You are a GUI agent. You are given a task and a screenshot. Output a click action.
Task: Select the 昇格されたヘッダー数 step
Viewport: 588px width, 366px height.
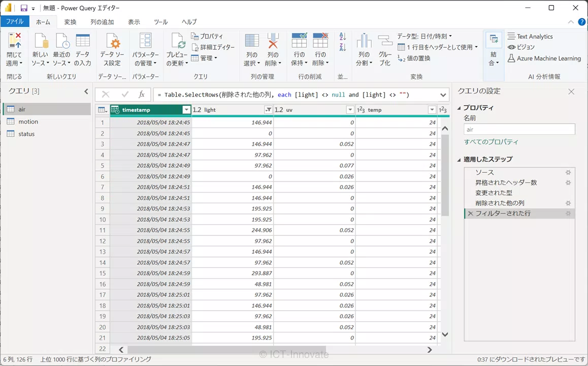pos(519,183)
